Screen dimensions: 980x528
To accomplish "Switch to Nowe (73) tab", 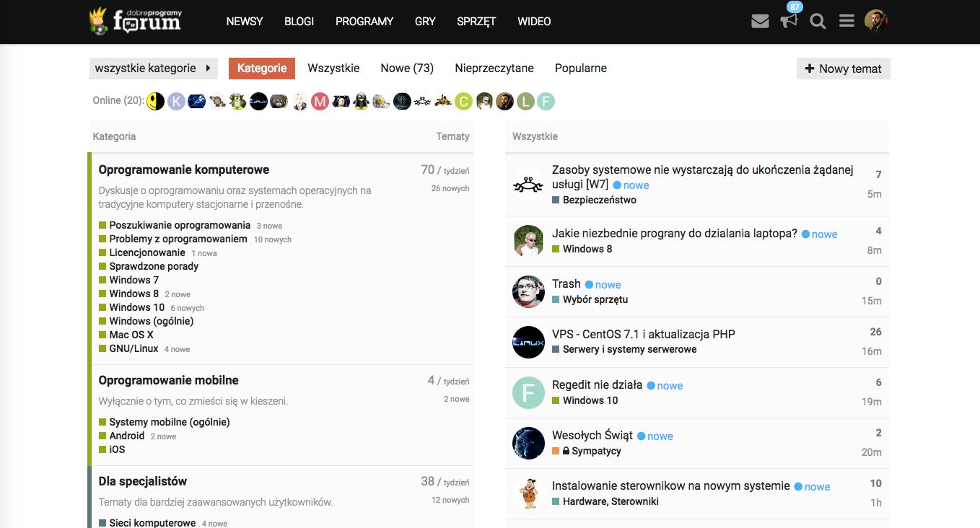I will (407, 69).
